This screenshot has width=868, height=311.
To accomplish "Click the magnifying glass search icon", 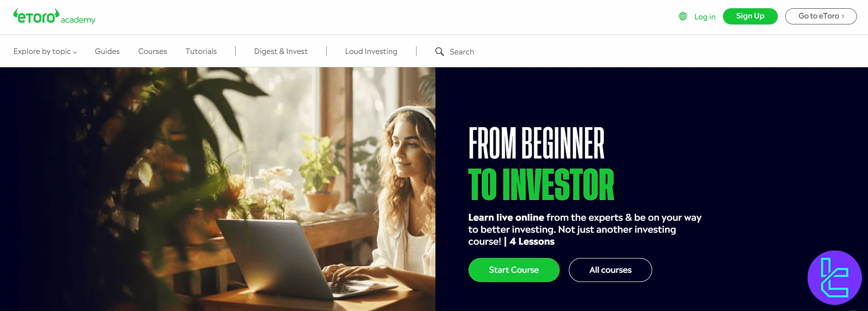I will [x=440, y=52].
